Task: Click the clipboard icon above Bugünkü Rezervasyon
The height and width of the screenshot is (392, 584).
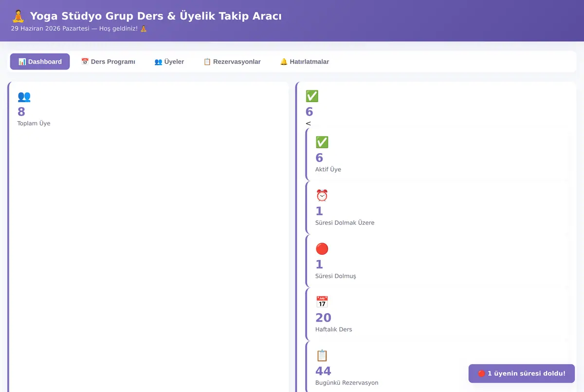Action: click(322, 356)
